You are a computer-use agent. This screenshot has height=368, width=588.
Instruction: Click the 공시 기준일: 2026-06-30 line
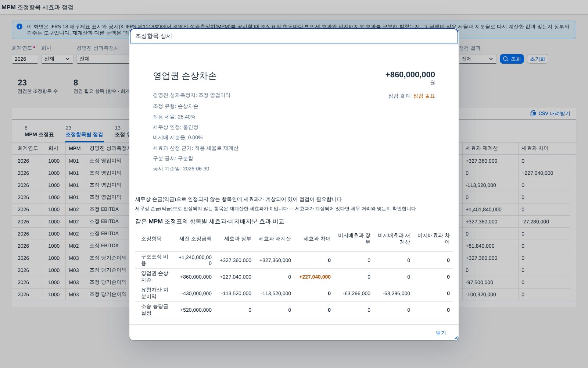(x=181, y=169)
